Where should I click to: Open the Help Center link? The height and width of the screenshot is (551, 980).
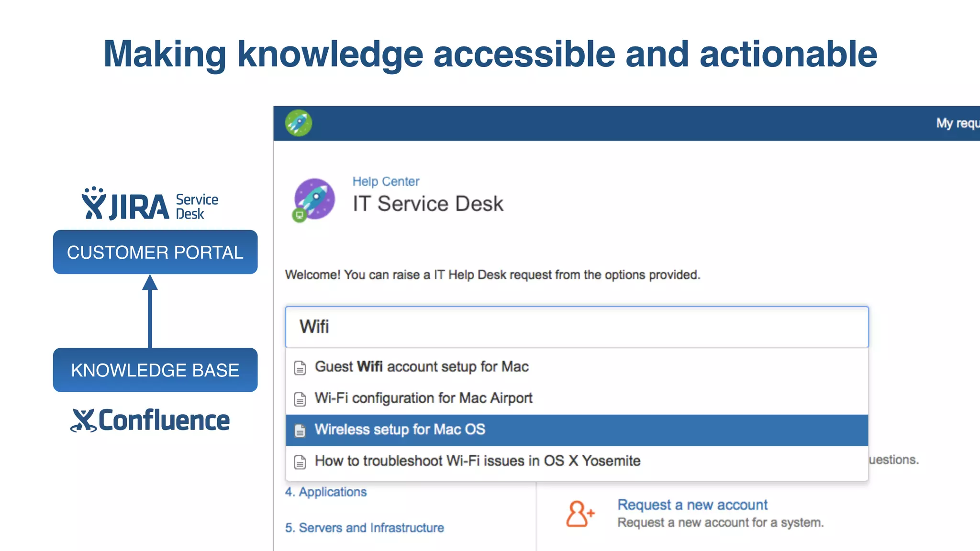point(386,182)
